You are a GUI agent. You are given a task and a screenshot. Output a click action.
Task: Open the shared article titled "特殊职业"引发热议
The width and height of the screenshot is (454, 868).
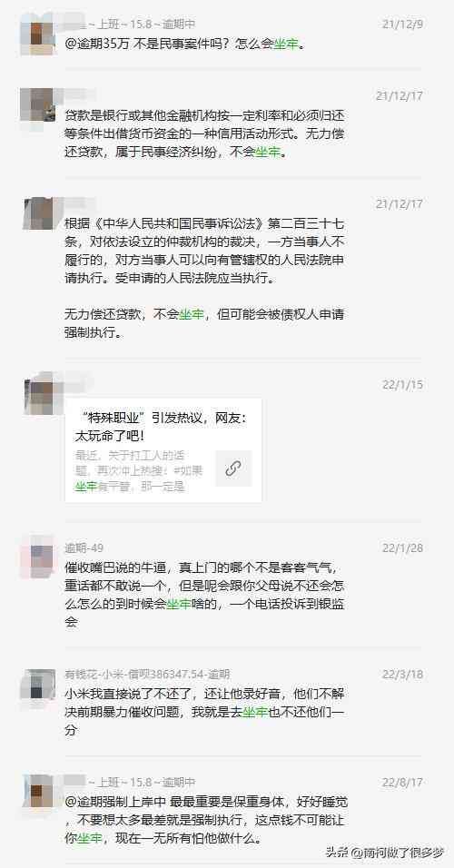[163, 450]
